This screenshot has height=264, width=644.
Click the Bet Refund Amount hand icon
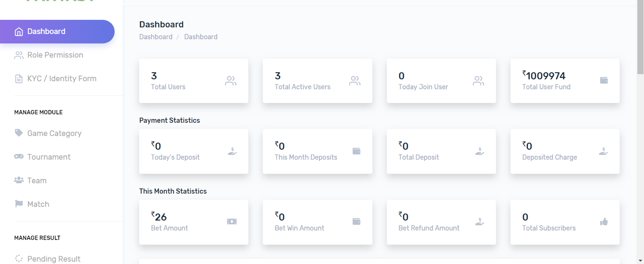pyautogui.click(x=479, y=221)
